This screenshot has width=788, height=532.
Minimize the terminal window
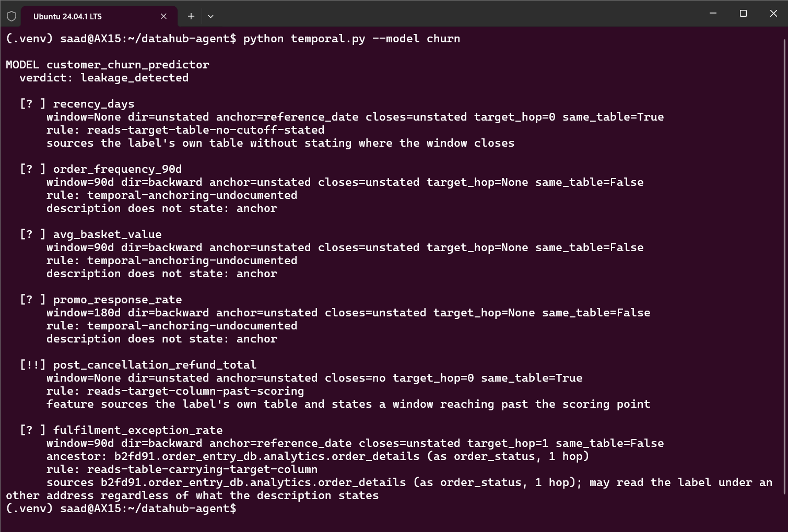pos(713,14)
